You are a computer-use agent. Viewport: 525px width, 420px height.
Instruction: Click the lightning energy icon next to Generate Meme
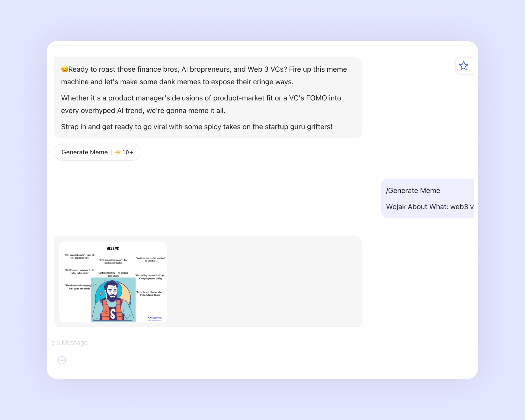tap(118, 152)
